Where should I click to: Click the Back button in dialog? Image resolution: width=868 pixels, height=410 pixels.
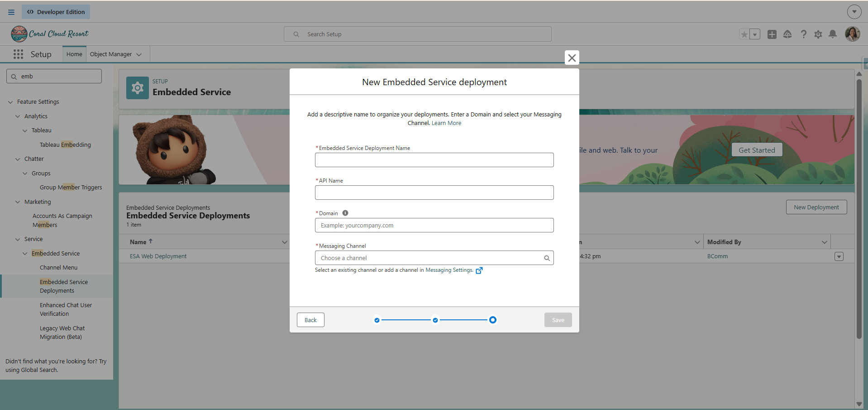point(310,320)
